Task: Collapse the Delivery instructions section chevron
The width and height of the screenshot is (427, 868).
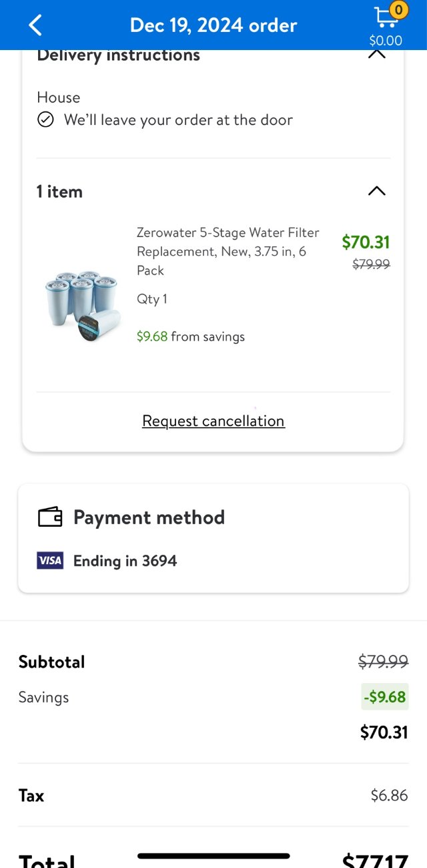Action: [x=377, y=54]
